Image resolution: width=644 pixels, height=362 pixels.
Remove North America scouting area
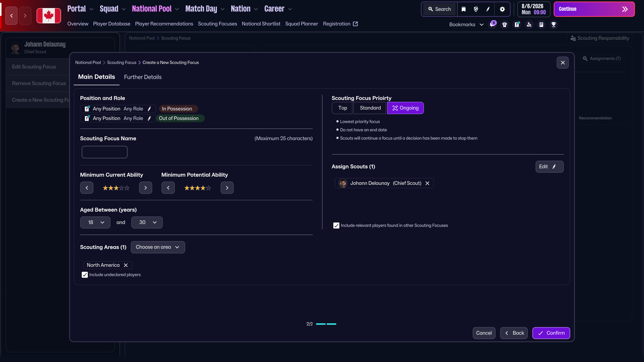point(126,265)
